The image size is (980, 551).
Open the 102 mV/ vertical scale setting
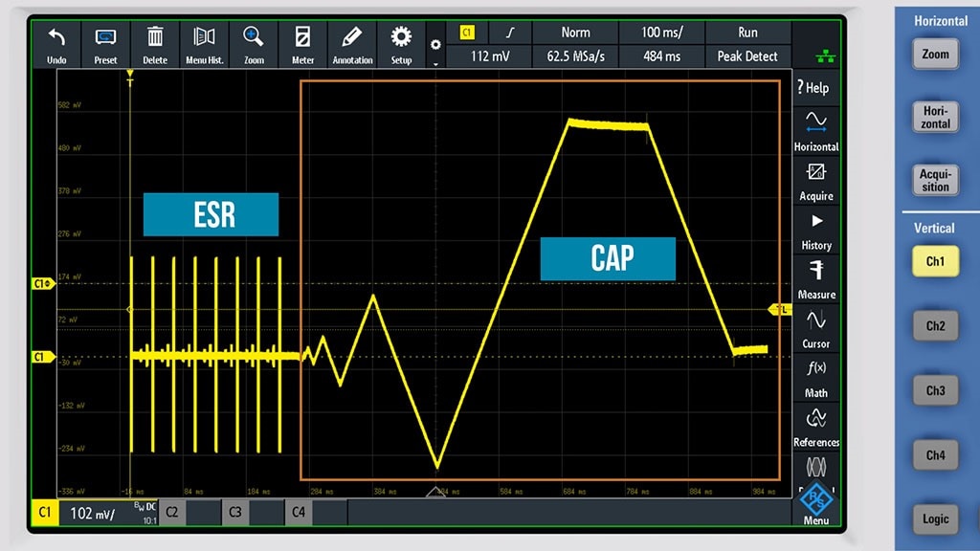pos(93,514)
